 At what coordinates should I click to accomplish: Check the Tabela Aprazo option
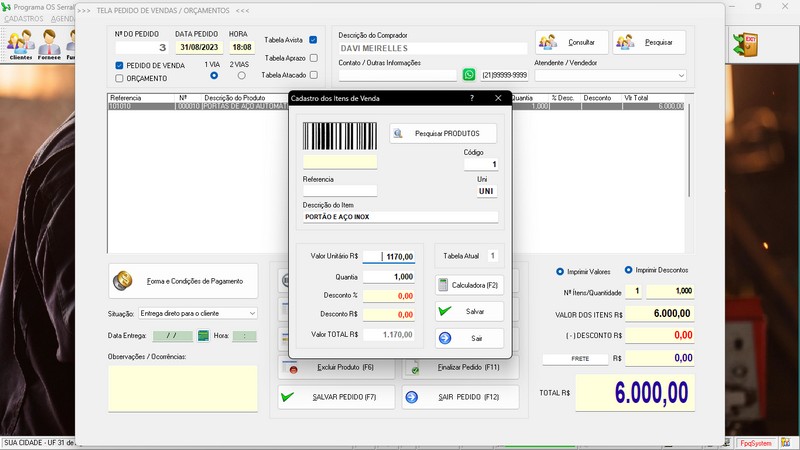coord(313,58)
